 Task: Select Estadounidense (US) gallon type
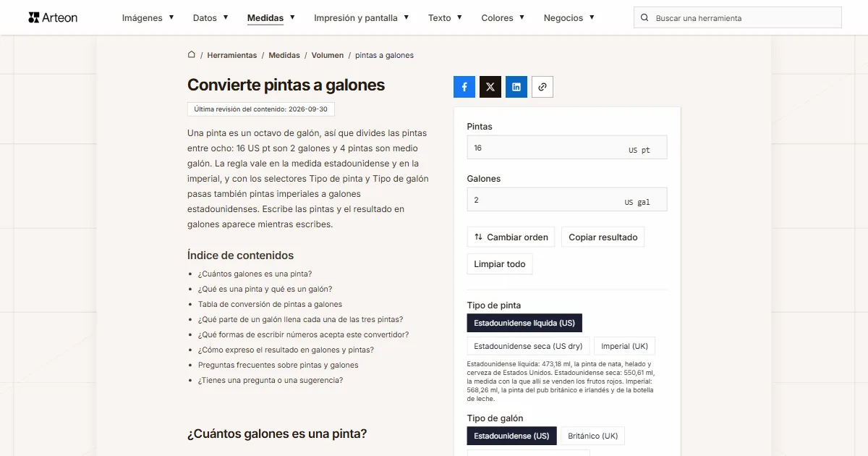511,436
